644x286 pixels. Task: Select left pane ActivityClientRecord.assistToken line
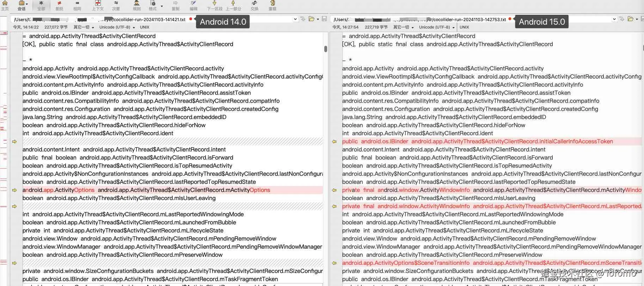point(137,93)
